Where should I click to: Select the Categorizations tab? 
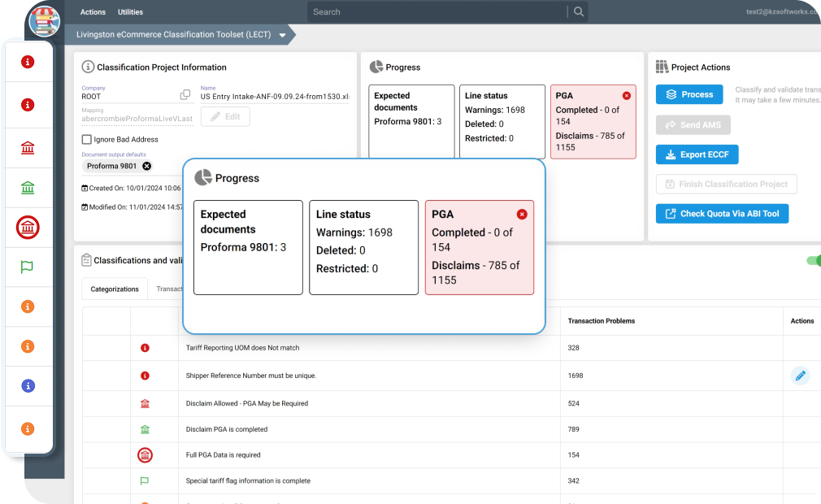tap(115, 289)
